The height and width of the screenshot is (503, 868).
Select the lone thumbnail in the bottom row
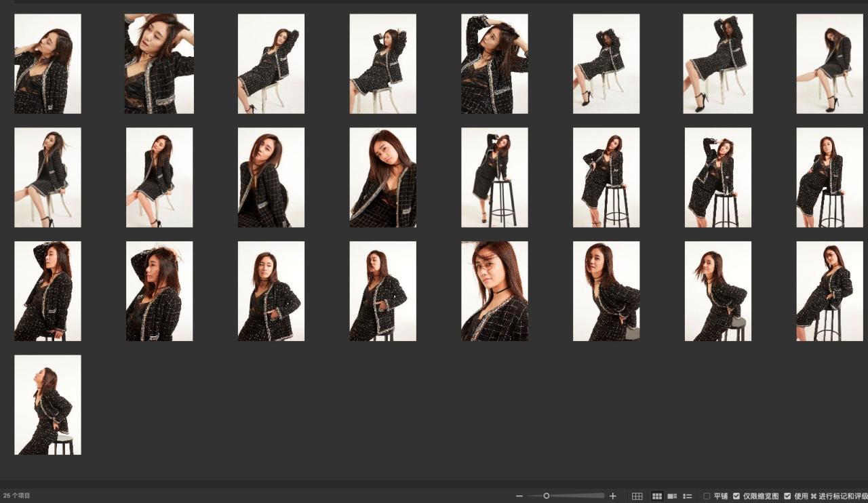click(x=47, y=405)
